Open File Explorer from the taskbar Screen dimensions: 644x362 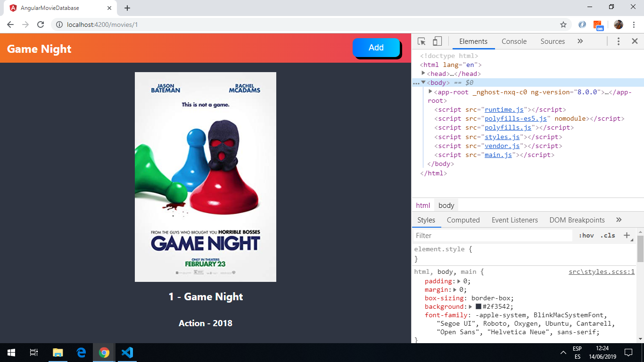58,353
